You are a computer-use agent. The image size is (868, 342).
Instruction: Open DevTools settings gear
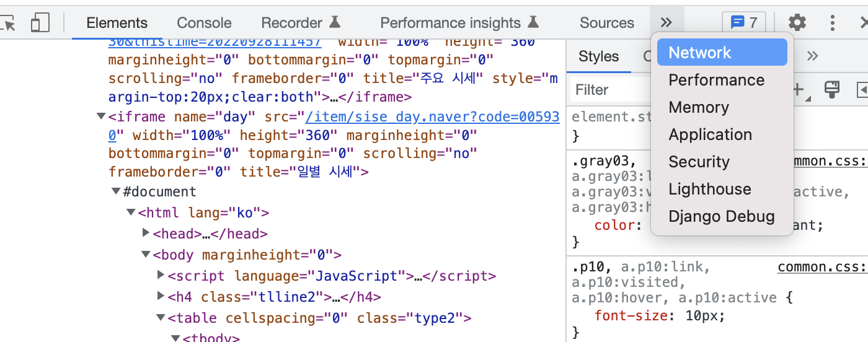point(797,23)
